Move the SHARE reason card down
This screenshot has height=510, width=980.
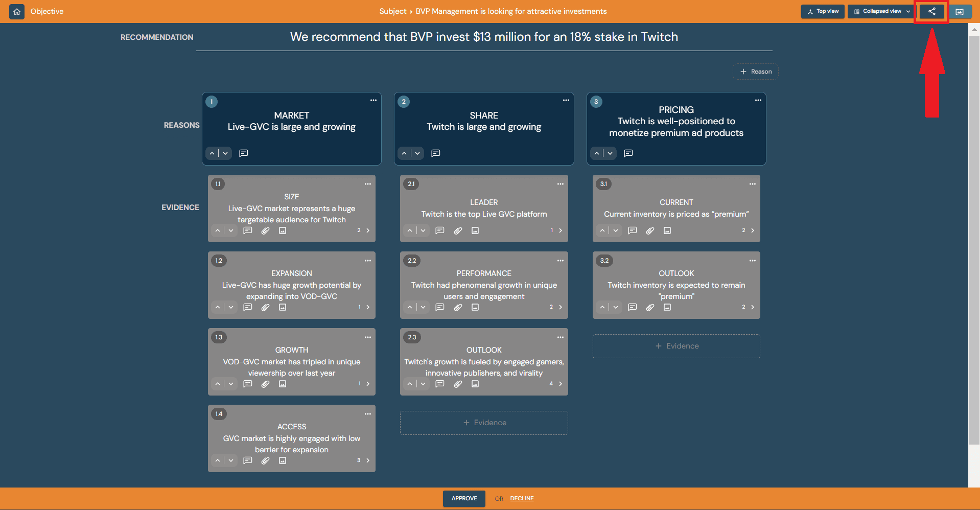417,153
